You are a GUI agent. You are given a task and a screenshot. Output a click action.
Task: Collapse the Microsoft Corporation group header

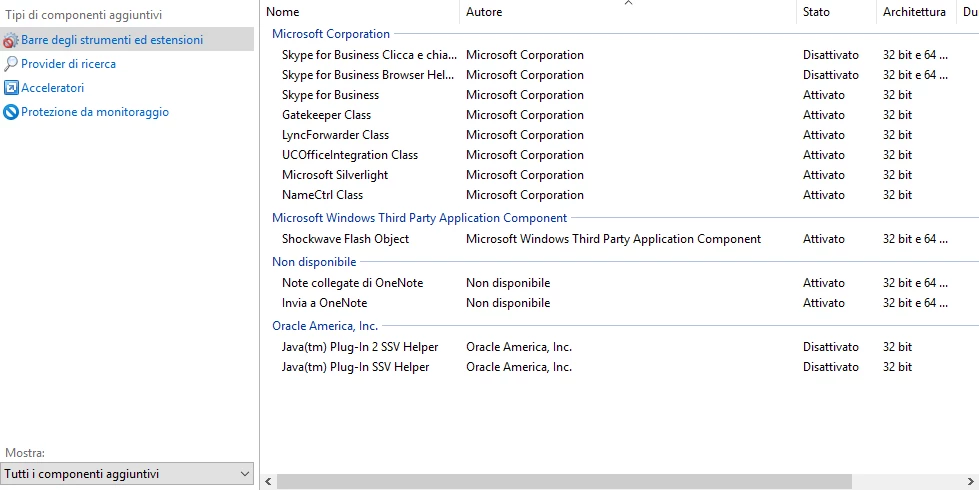pos(331,34)
